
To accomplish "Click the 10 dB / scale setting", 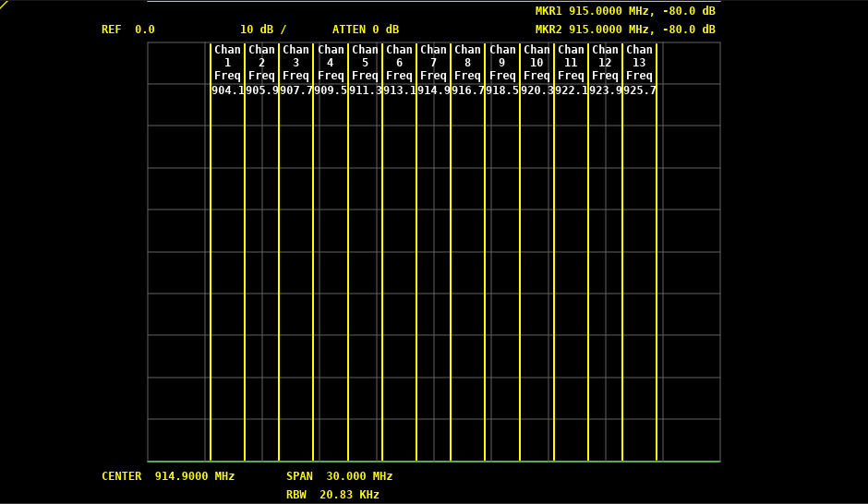I will tap(263, 30).
